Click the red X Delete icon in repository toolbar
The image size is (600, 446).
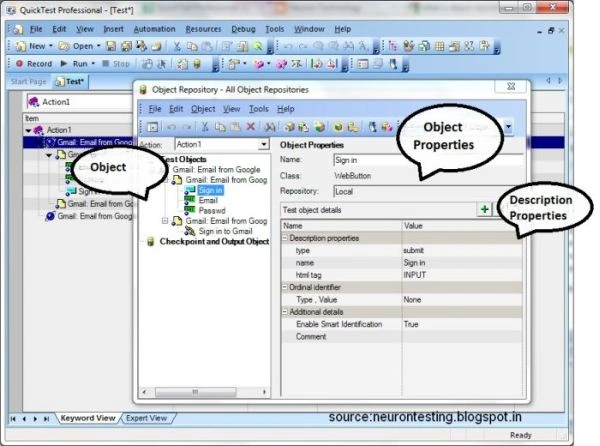(251, 127)
